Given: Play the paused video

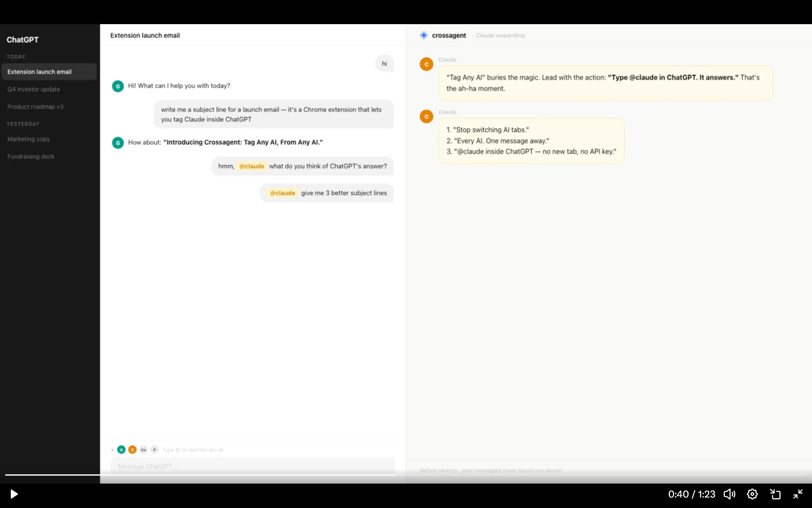Looking at the screenshot, I should [14, 494].
